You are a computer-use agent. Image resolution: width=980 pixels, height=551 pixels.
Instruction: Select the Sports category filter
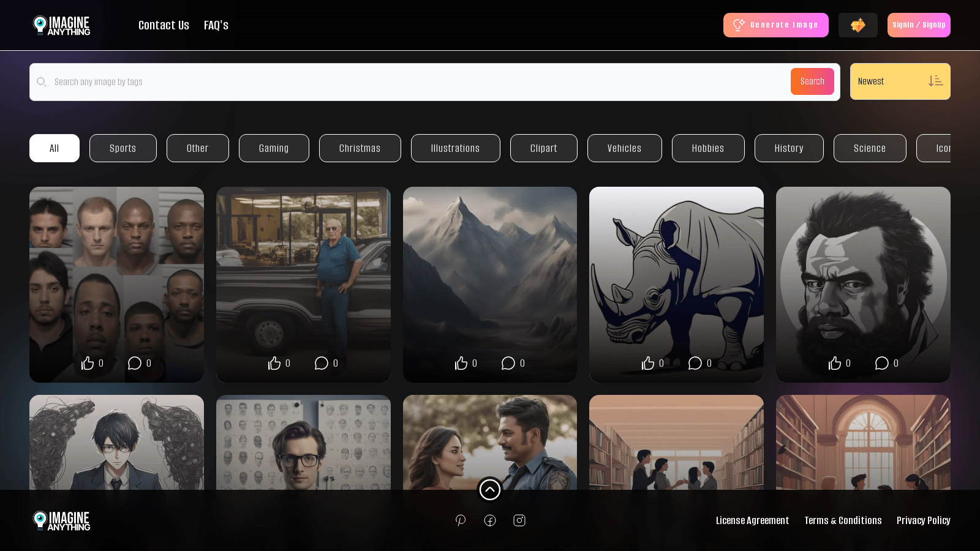pyautogui.click(x=123, y=148)
